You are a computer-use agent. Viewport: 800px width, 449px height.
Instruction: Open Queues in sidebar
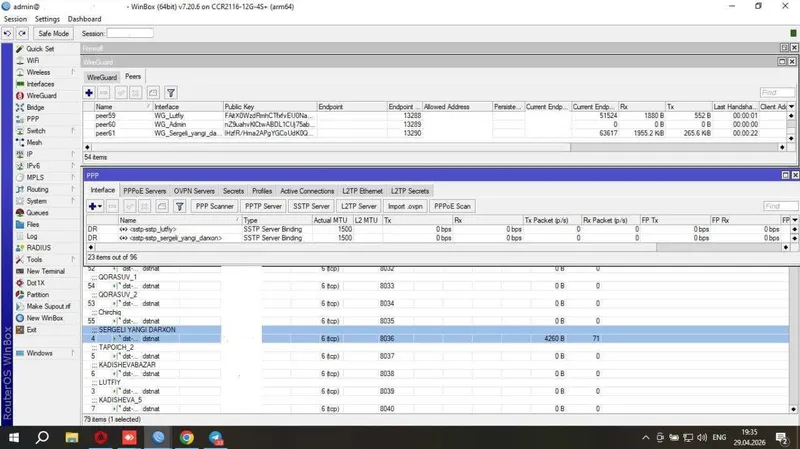click(x=37, y=213)
